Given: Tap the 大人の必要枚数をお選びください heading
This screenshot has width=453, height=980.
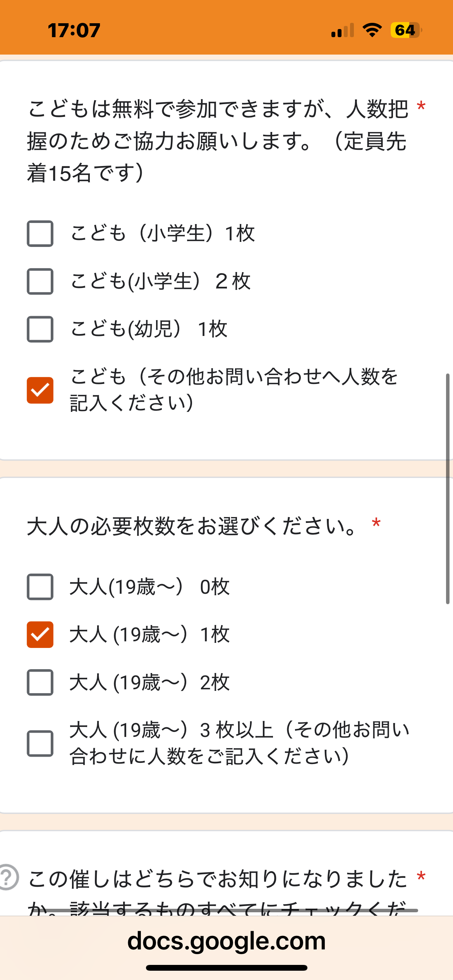Looking at the screenshot, I should [x=192, y=526].
